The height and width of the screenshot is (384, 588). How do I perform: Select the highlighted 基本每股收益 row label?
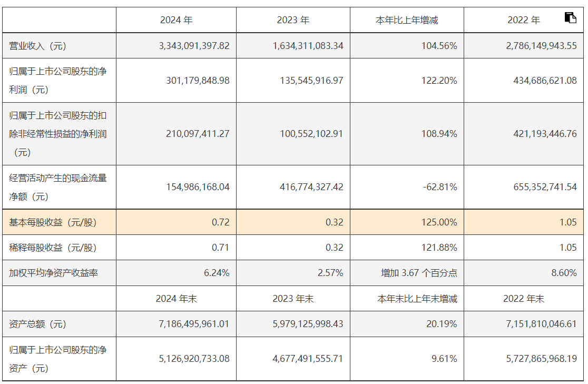point(53,222)
